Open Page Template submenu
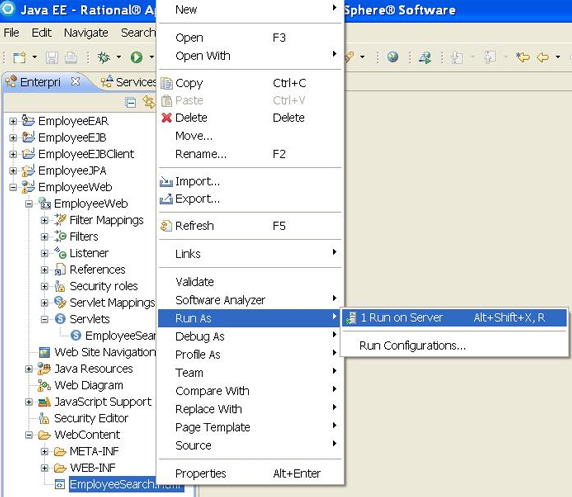572x497 pixels. (250, 427)
